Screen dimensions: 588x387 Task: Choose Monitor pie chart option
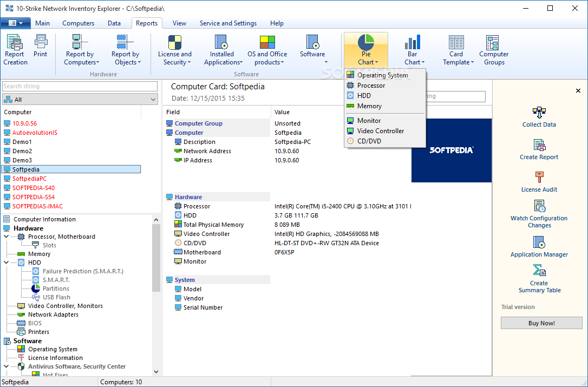click(x=385, y=120)
